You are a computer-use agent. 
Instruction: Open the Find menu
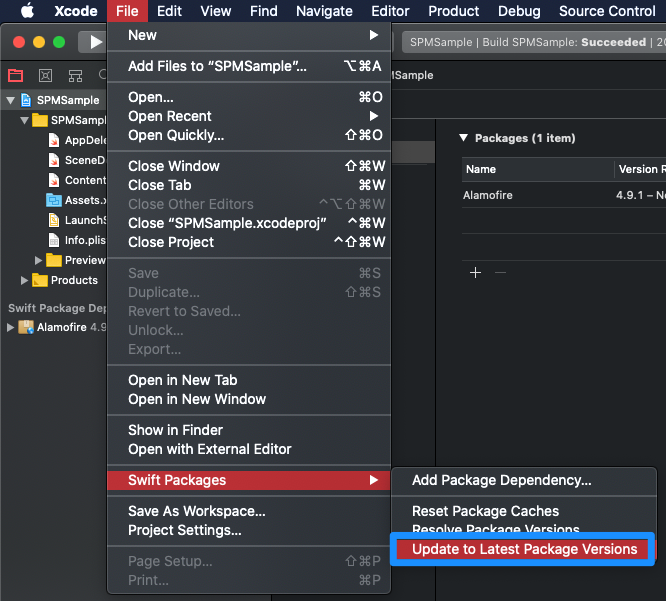(x=263, y=11)
